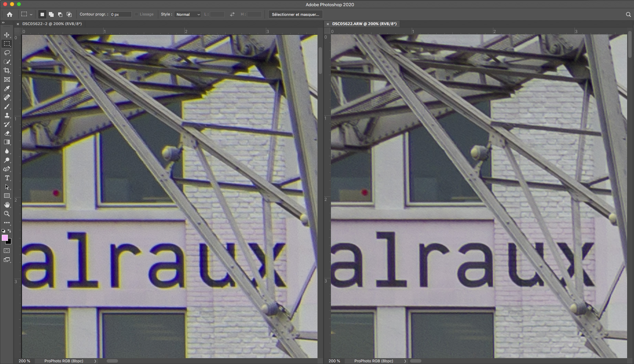Open the pink foreground color swatch
634x364 pixels.
pos(5,238)
